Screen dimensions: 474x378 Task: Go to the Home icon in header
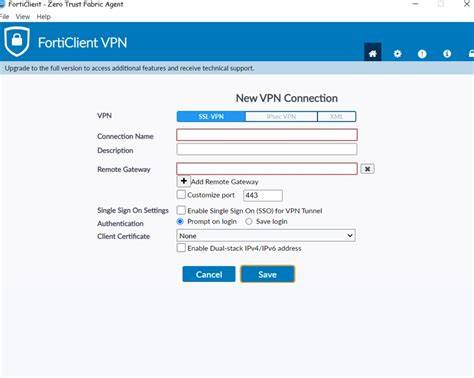point(372,53)
